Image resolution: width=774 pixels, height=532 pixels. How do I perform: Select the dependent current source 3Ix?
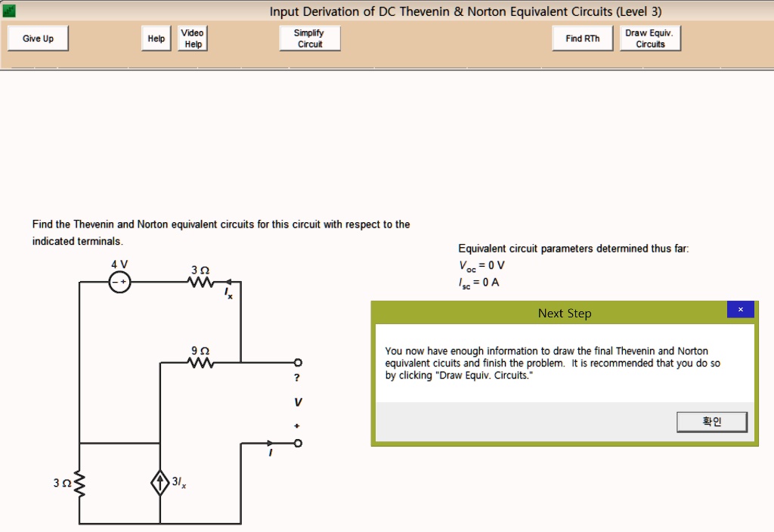(159, 482)
